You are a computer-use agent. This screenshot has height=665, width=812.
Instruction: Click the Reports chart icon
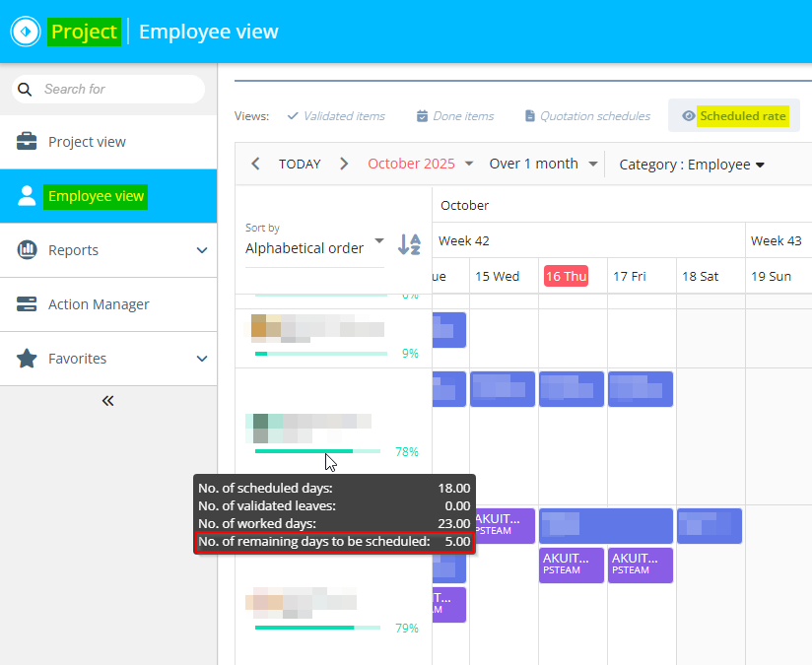point(27,250)
